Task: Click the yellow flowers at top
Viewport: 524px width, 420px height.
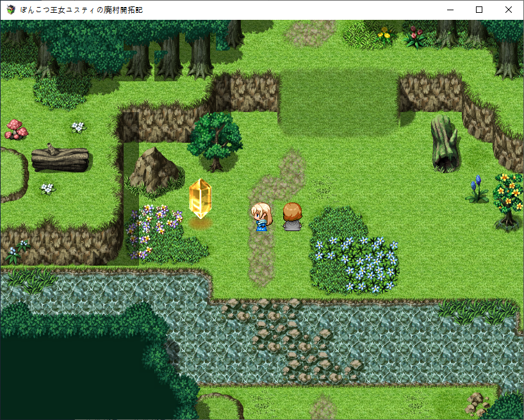Action: pos(386,34)
